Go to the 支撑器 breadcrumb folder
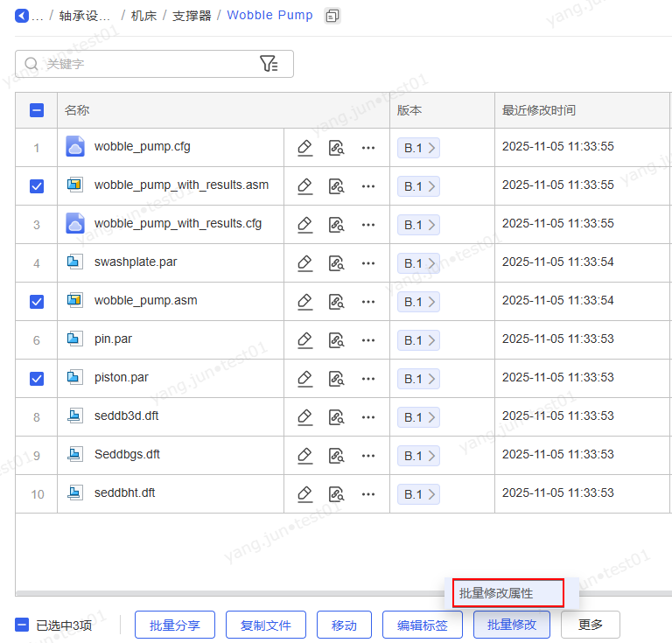This screenshot has width=672, height=643. click(x=192, y=16)
